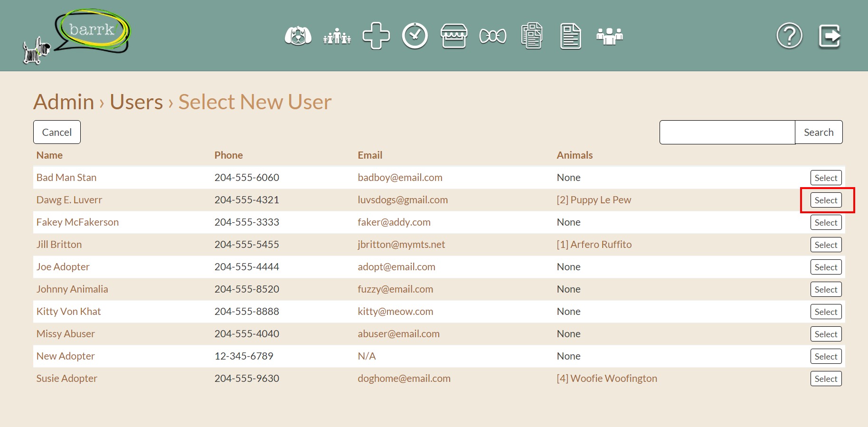
Task: Click phone number 204-555-9630
Action: [247, 379]
